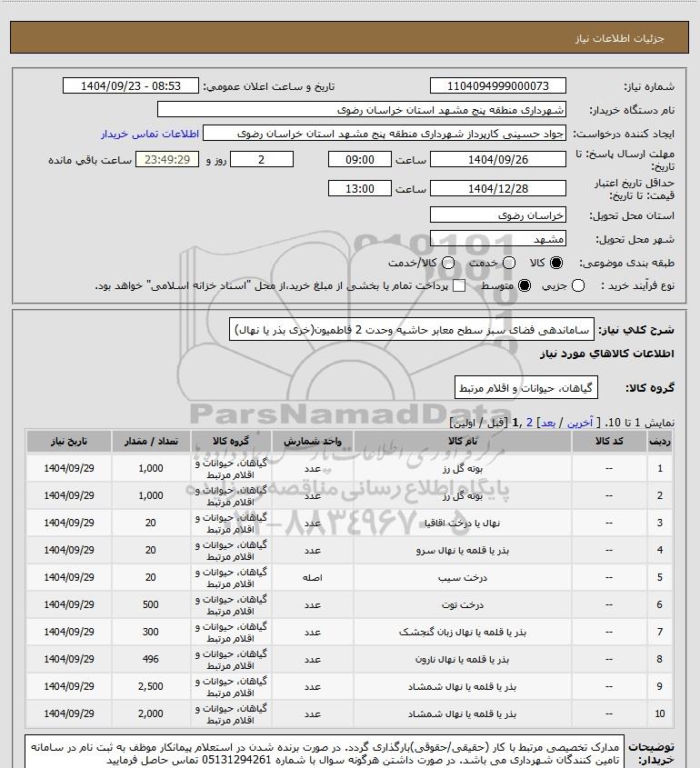Click the general description field ساماندهی فضای سبز
The height and width of the screenshot is (768, 700).
412,329
